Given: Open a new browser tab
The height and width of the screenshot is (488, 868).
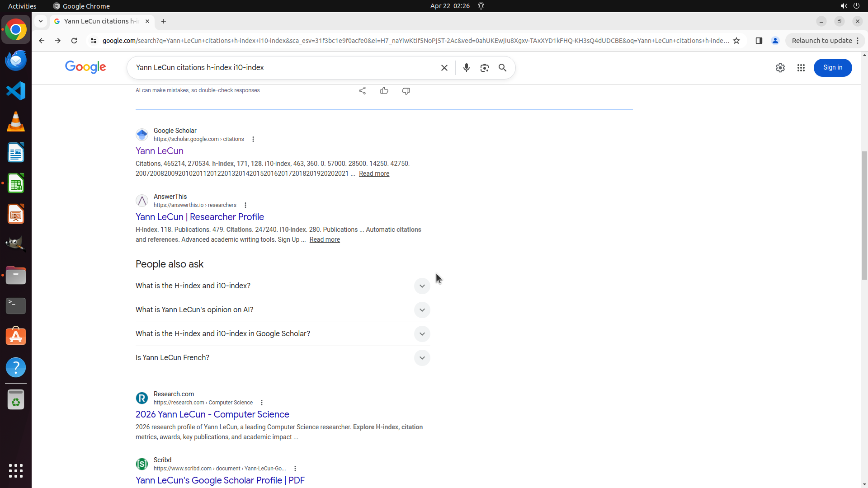Looking at the screenshot, I should click(164, 21).
